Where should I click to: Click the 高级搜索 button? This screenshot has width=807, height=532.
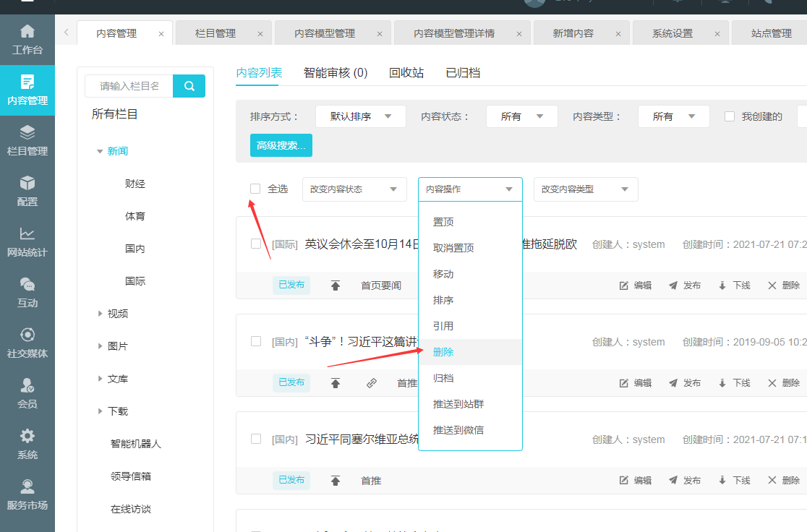pos(281,145)
